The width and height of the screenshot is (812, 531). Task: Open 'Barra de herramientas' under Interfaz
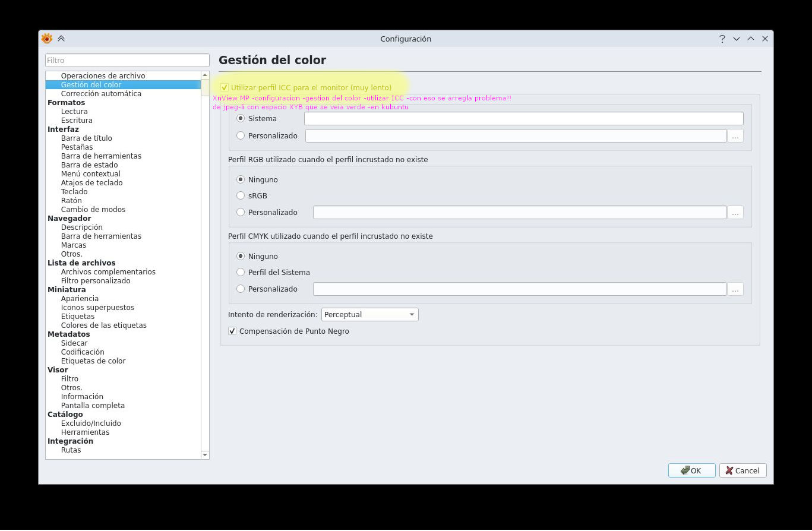point(101,156)
